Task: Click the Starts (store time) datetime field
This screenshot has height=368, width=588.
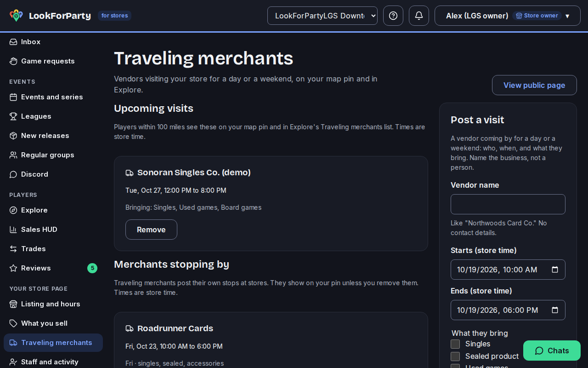Action: [508, 270]
